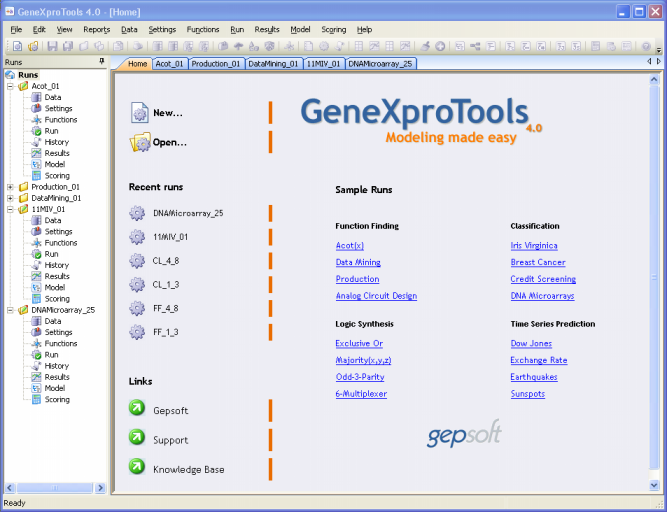Click the gear icon beside 11MIV_01 recent run

click(137, 237)
